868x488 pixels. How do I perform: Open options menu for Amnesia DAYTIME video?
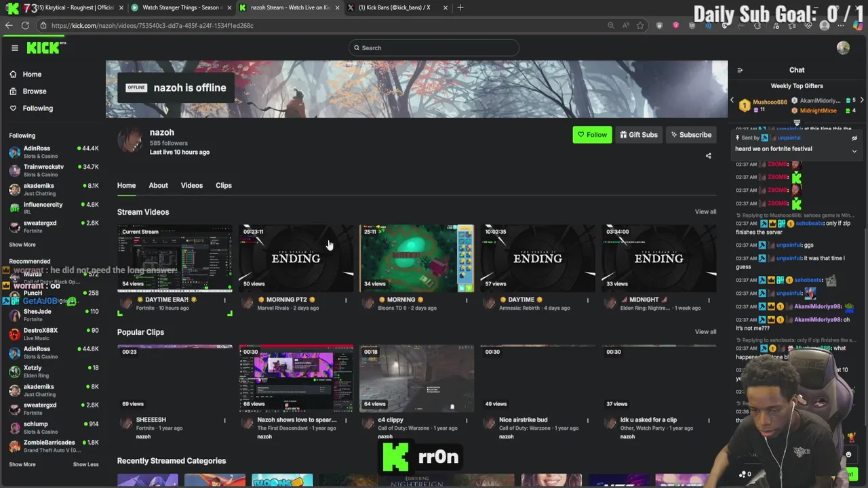click(x=587, y=300)
